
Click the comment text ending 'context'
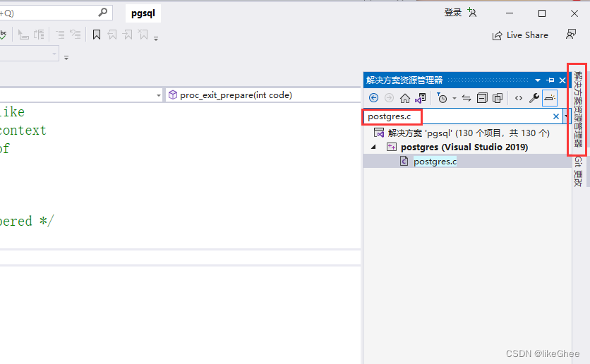23,131
